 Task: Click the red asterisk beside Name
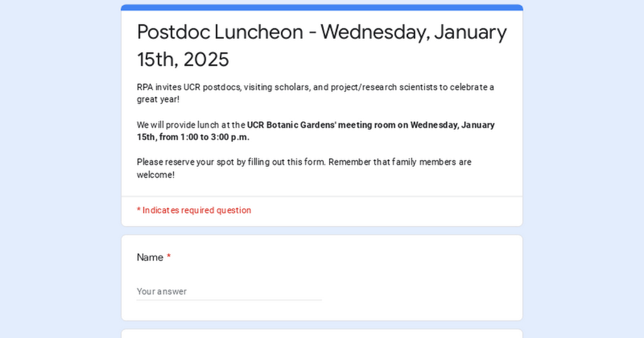coord(169,257)
